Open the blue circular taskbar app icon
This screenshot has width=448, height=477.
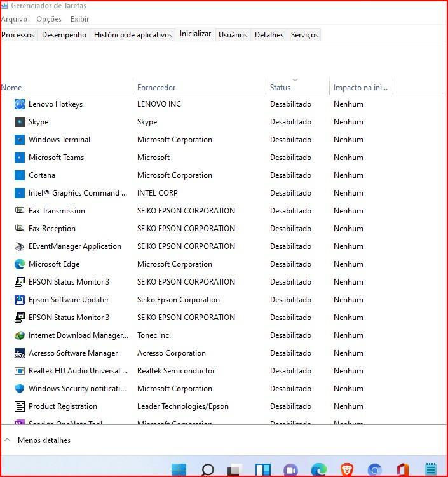pos(375,470)
